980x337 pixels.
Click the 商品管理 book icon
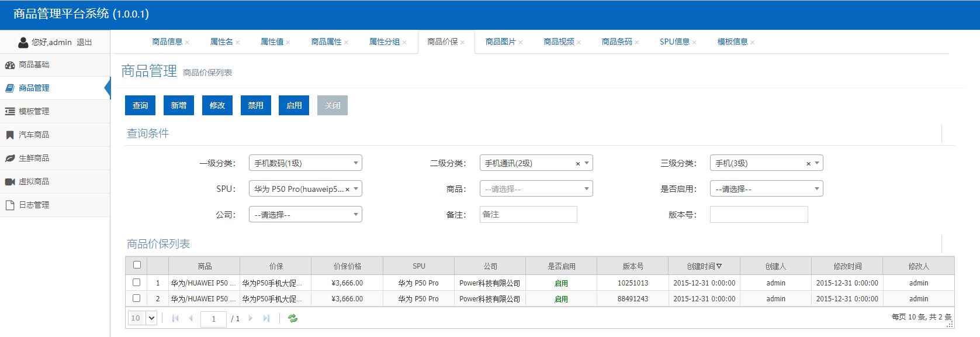pos(10,88)
